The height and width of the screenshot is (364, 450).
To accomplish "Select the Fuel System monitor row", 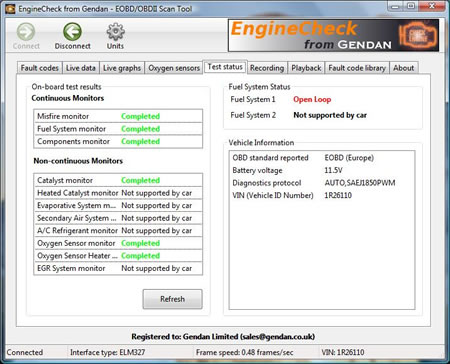I will [x=118, y=129].
